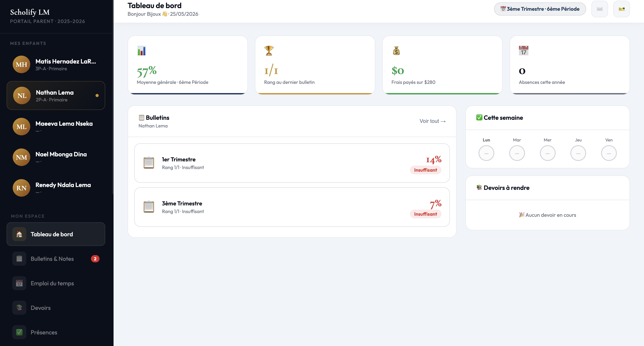The width and height of the screenshot is (644, 346).
Task: Open Bulletins & Notes menu item
Action: pos(56,259)
